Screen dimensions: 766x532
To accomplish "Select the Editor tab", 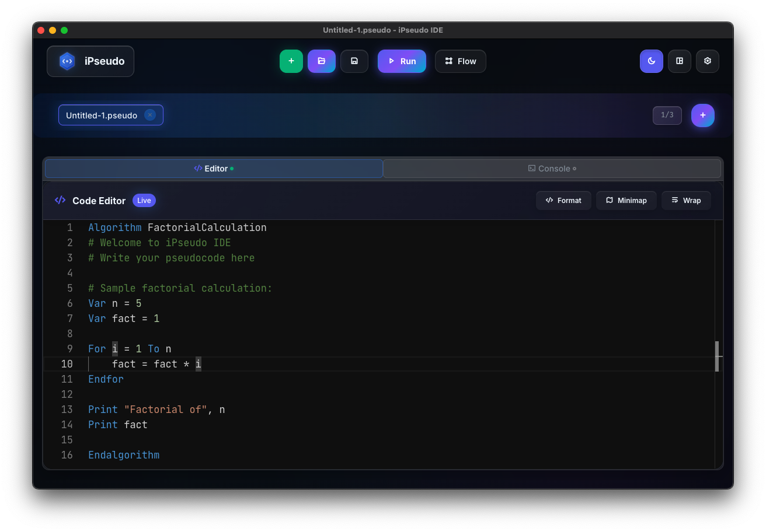I will [x=214, y=169].
